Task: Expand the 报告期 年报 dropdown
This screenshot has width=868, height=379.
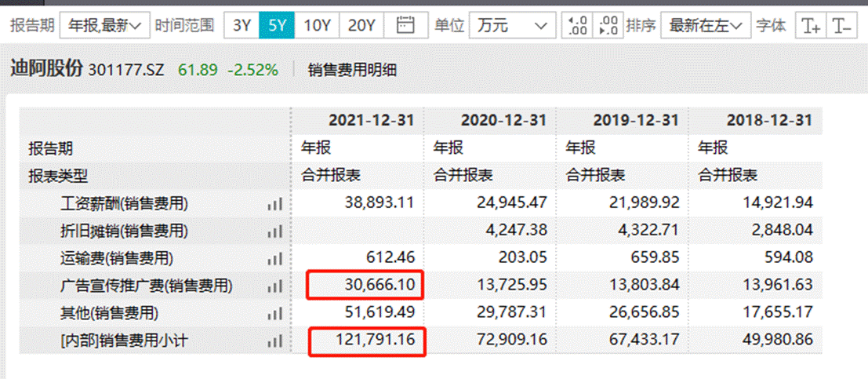Action: point(104,26)
